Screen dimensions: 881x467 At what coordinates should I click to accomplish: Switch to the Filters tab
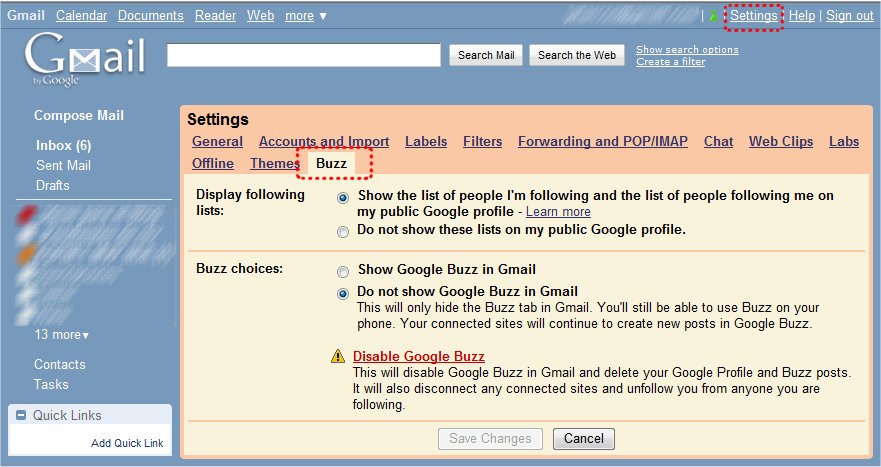pyautogui.click(x=482, y=142)
